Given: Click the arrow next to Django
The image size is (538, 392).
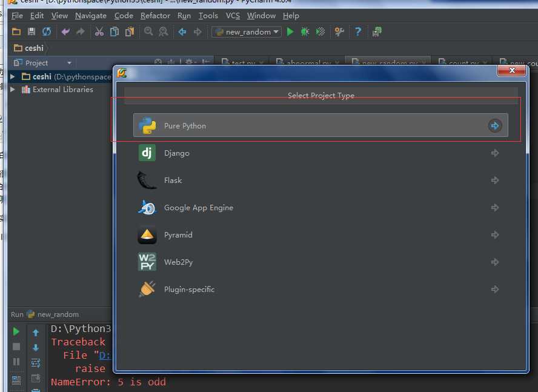Looking at the screenshot, I should pos(495,153).
